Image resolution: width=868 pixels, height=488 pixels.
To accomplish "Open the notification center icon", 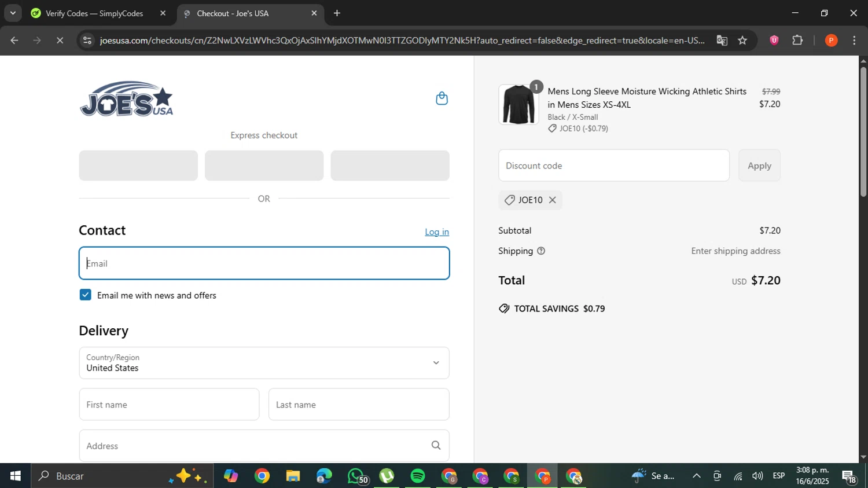I will [x=849, y=476].
